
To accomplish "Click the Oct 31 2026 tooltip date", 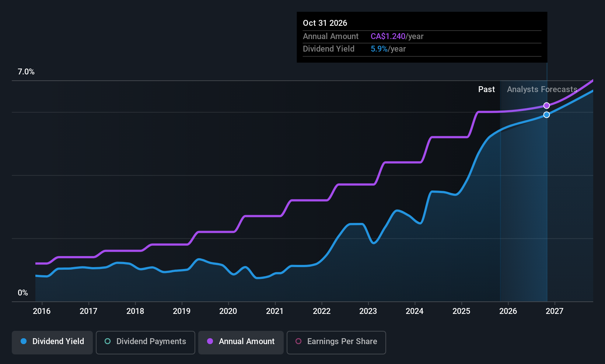I will [x=325, y=23].
